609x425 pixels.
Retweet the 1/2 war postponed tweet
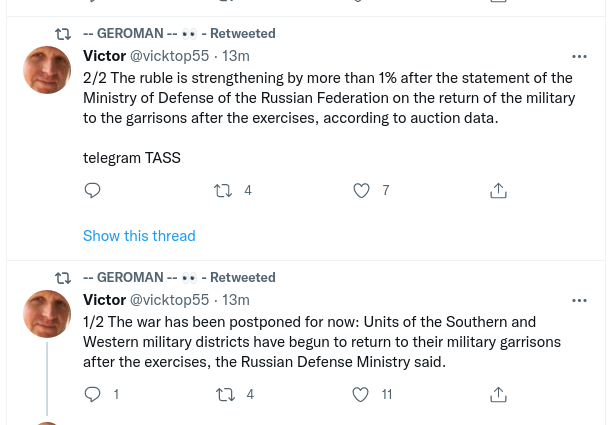(226, 394)
